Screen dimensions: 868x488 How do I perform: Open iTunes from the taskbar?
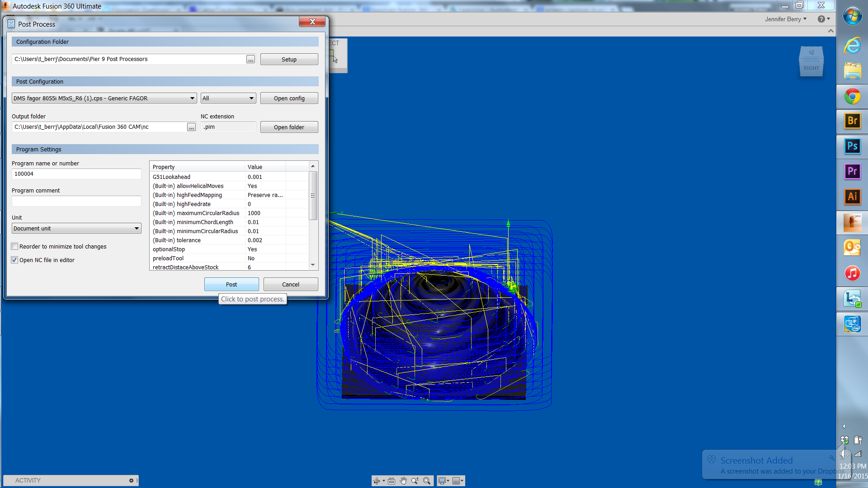852,273
